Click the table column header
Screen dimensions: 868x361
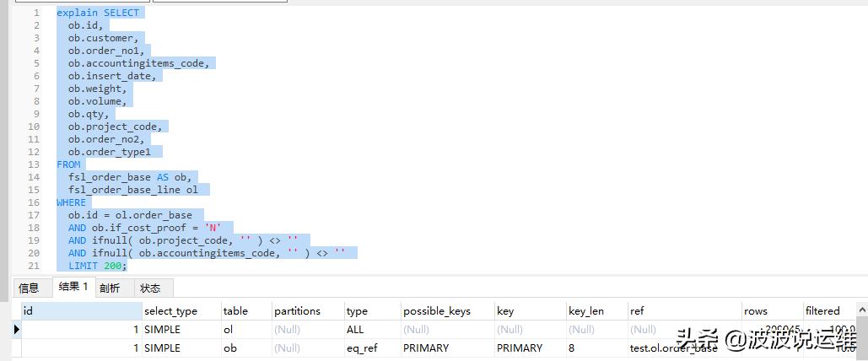click(x=246, y=310)
